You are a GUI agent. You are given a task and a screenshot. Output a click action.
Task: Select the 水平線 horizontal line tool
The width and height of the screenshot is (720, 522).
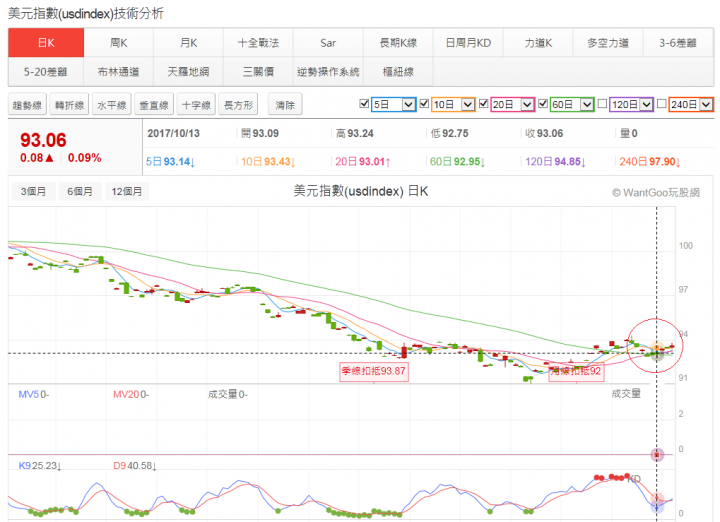click(112, 105)
